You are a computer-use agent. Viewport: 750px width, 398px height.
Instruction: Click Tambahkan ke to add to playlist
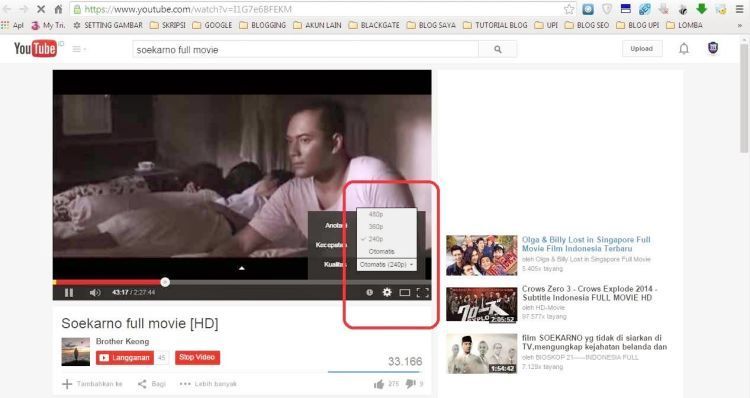[x=92, y=384]
